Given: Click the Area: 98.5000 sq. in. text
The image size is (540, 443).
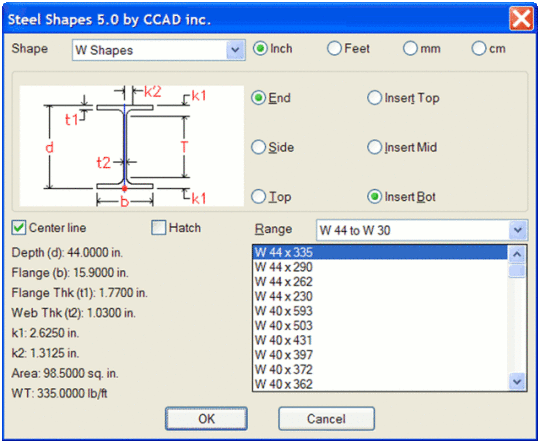Looking at the screenshot, I should (x=65, y=373).
